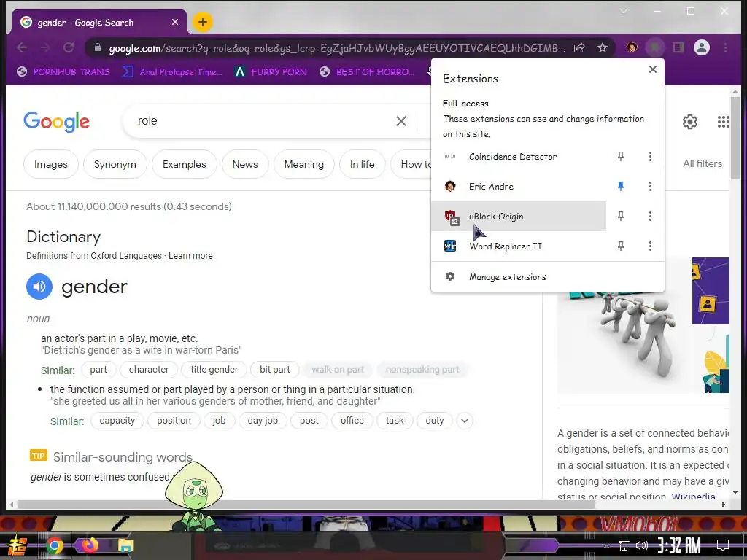The image size is (747, 560).
Task: Share this page via the share icon
Action: [579, 47]
